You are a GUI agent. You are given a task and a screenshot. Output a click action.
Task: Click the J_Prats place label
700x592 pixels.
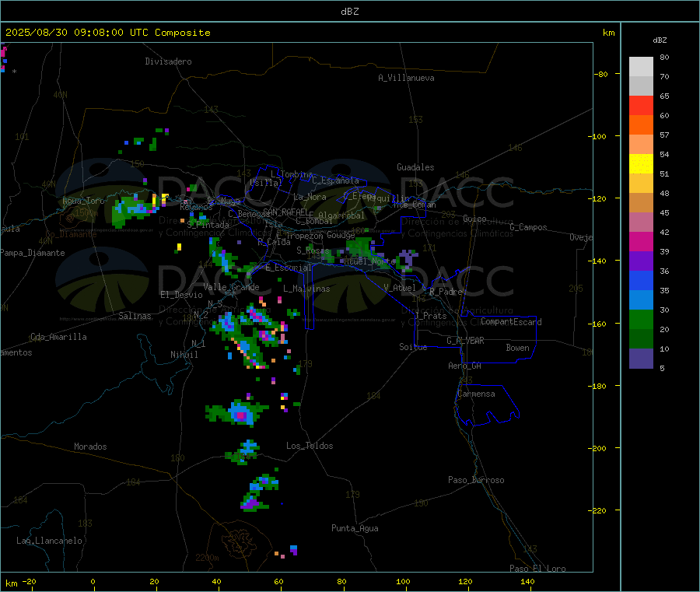(430, 316)
